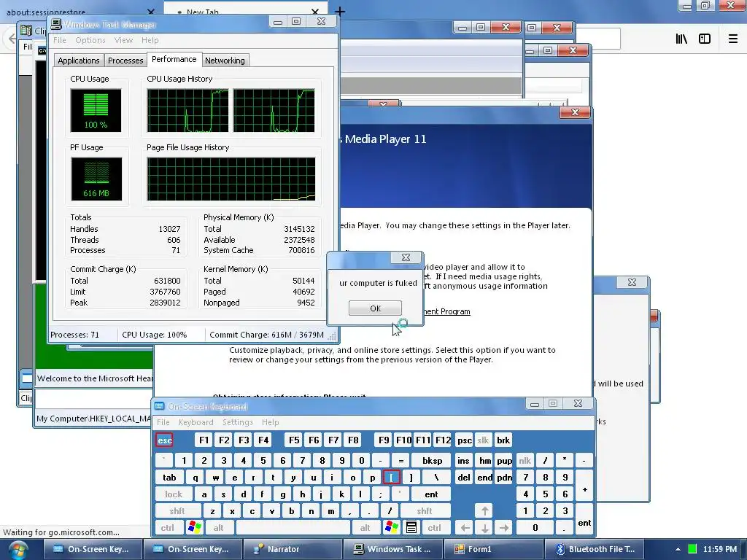Viewport: 747px width, 560px height.
Task: Click the application menu key icon
Action: tap(411, 528)
